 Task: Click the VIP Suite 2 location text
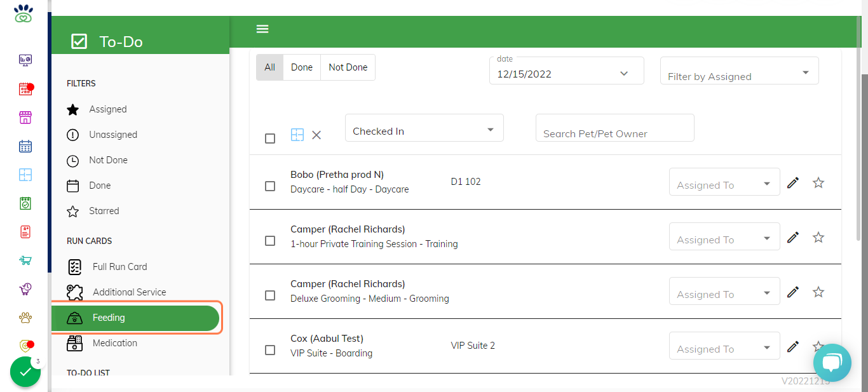point(473,346)
